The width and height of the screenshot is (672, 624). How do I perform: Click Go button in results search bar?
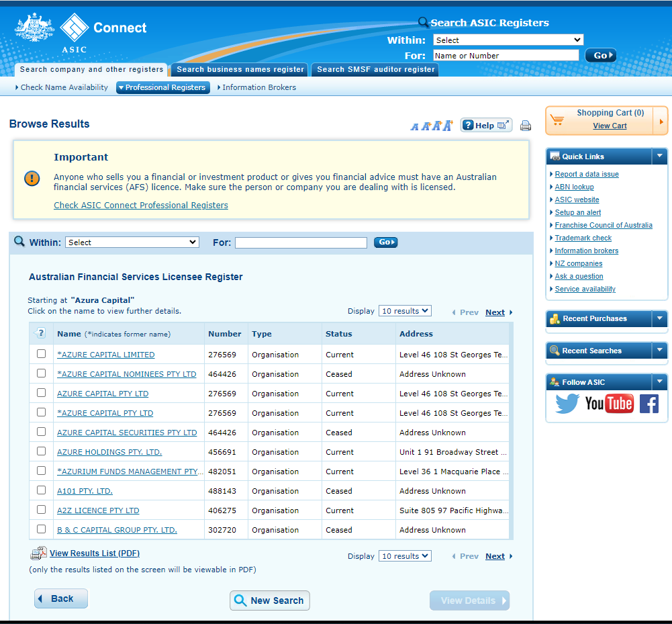pyautogui.click(x=386, y=242)
